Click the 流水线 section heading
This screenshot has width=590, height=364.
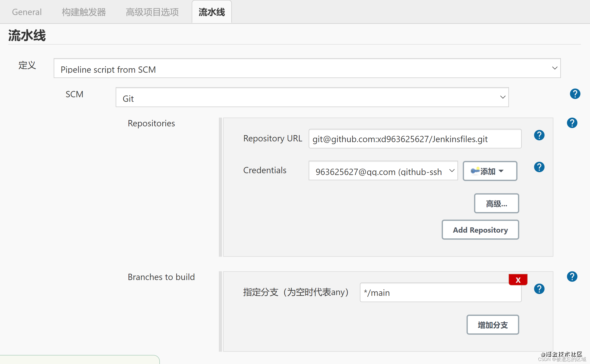tap(27, 35)
